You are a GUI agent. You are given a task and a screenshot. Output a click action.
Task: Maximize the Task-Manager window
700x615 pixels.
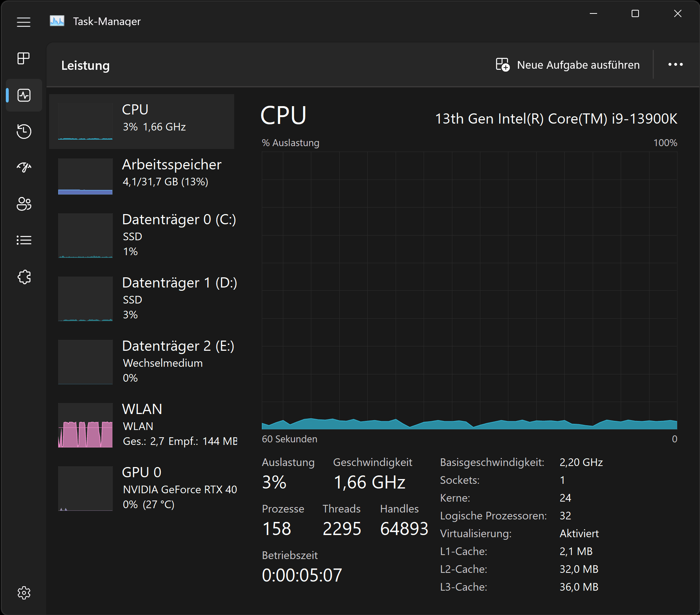[635, 14]
